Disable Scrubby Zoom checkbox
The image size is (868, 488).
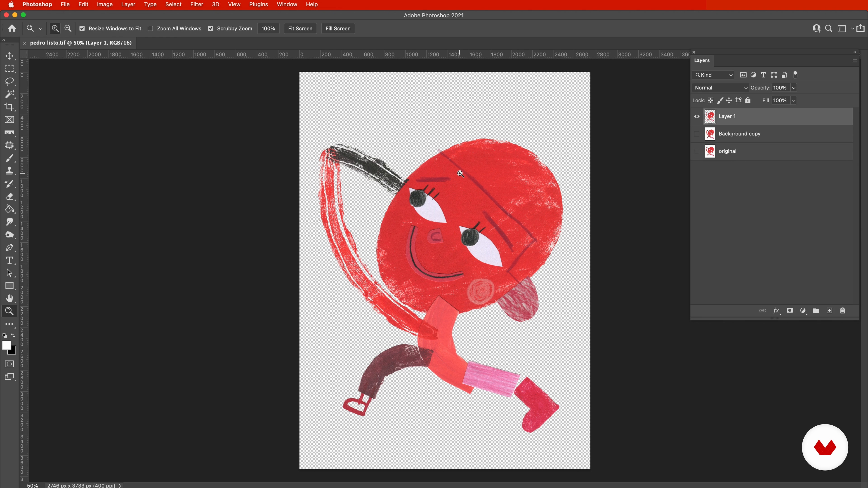point(211,29)
